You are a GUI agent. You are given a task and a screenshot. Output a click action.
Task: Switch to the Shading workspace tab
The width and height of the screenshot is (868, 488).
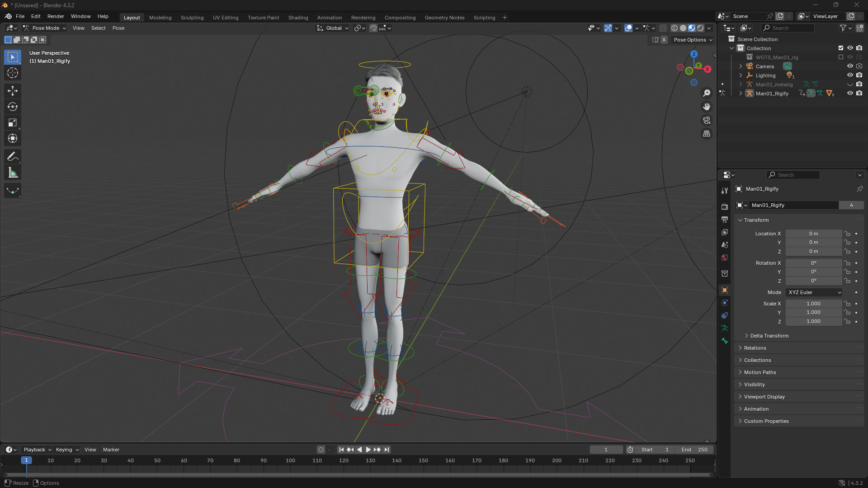coord(298,18)
